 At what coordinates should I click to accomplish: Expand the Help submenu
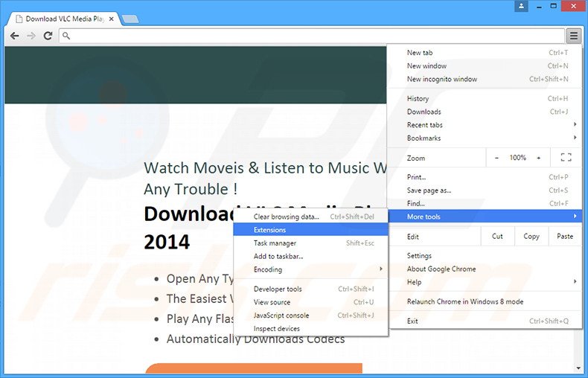484,282
